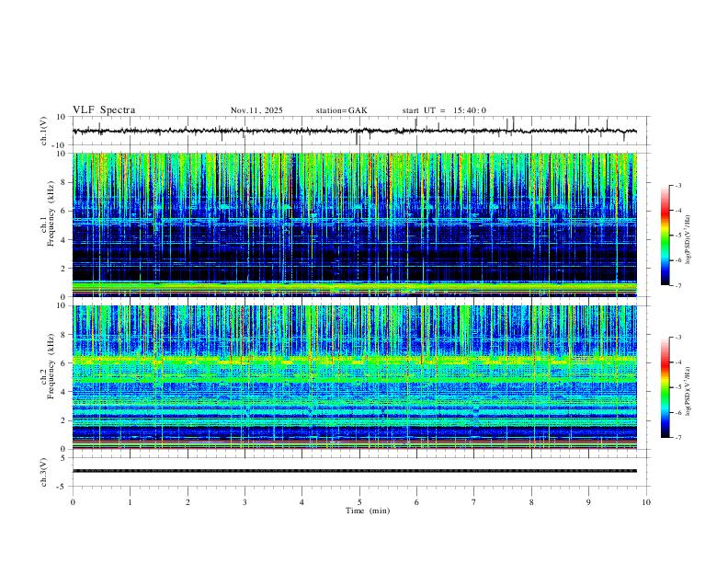728x563 pixels.
Task: Click tick label 5 on the time axis
Action: 359,502
